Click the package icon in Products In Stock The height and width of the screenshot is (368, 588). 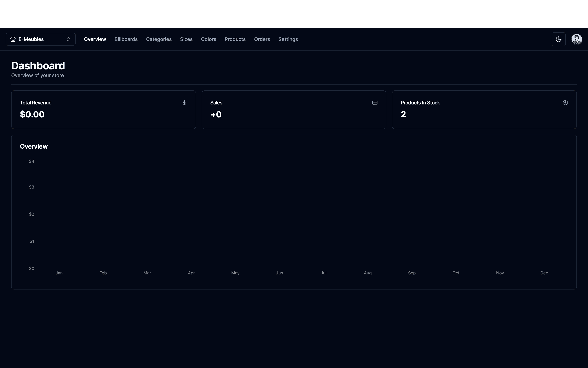tap(565, 103)
